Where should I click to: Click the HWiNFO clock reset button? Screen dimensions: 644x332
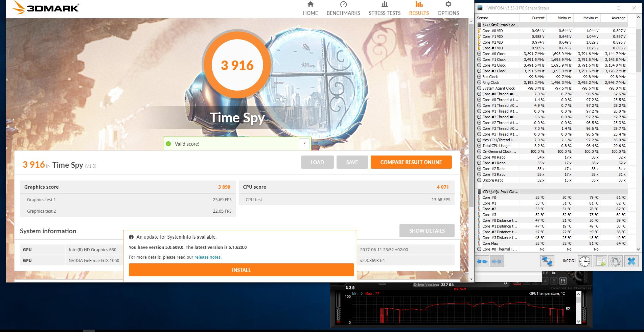click(585, 261)
